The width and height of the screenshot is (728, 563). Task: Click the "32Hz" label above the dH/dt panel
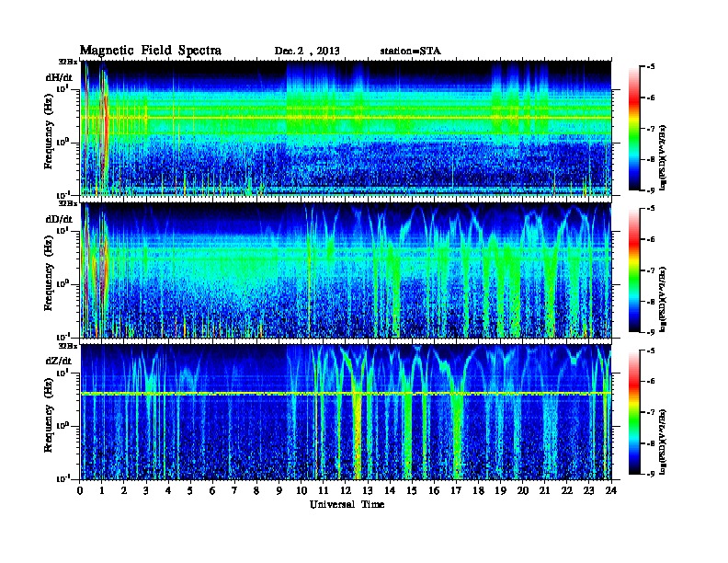coord(68,61)
